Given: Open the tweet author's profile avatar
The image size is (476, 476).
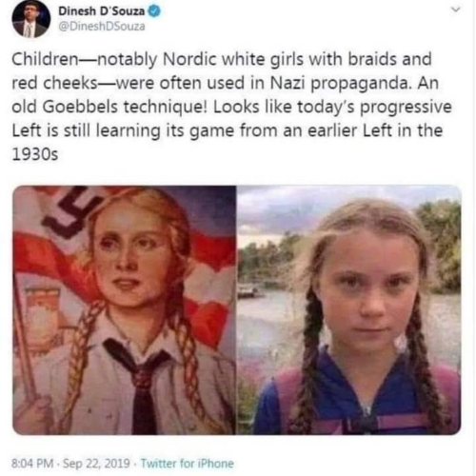Looking at the screenshot, I should 31,19.
